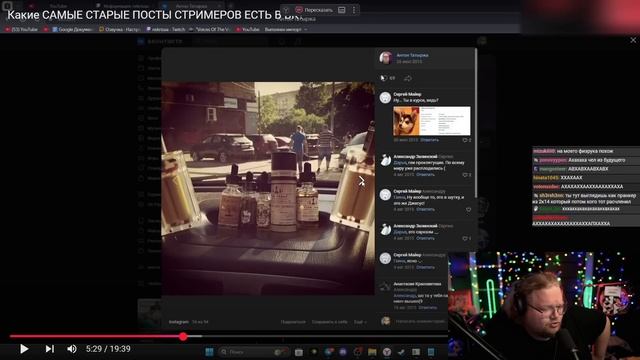Open the photo author's avatar
This screenshot has width=640, height=360.
[386, 58]
